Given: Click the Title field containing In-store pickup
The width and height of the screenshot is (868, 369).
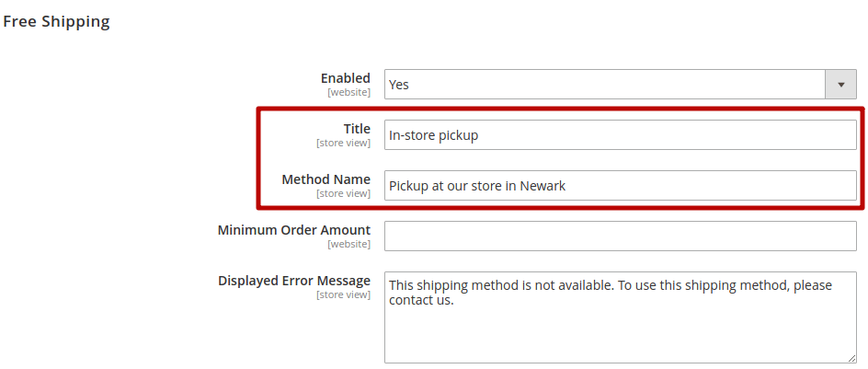Looking at the screenshot, I should (x=620, y=135).
